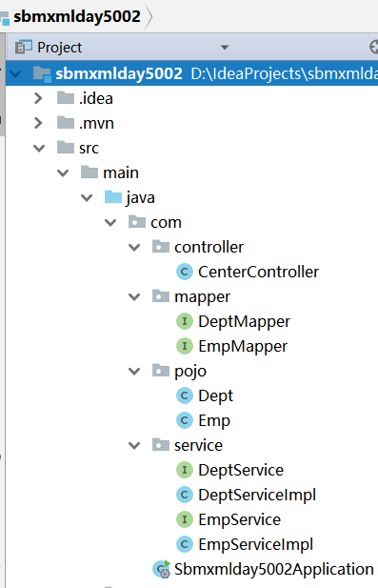Click the DeptServiceImpl class icon
378x588 pixels.
pos(185,495)
